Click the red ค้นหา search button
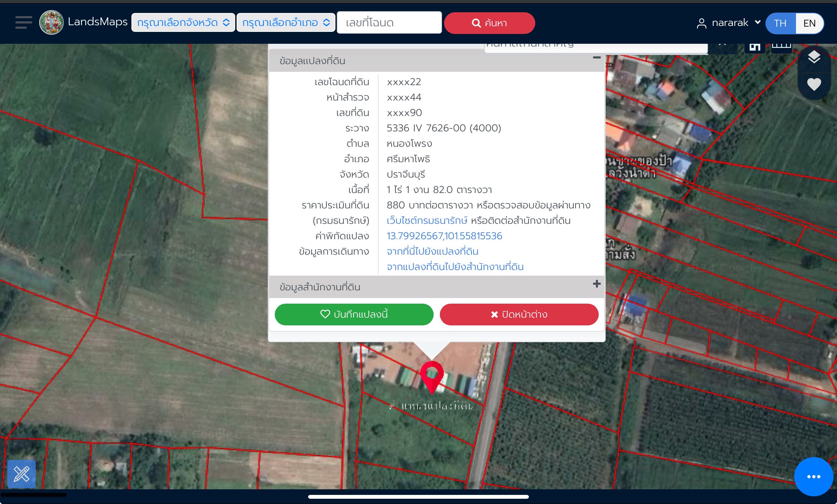This screenshot has width=837, height=504. click(x=489, y=23)
